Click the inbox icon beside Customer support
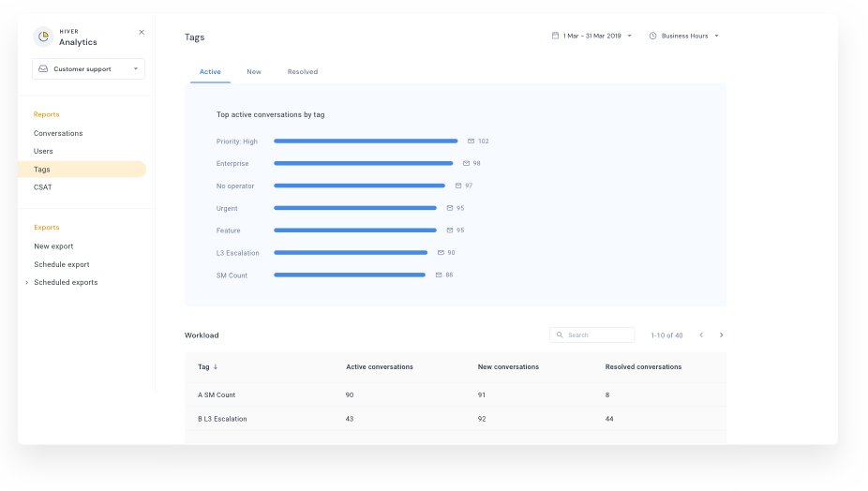 [43, 69]
